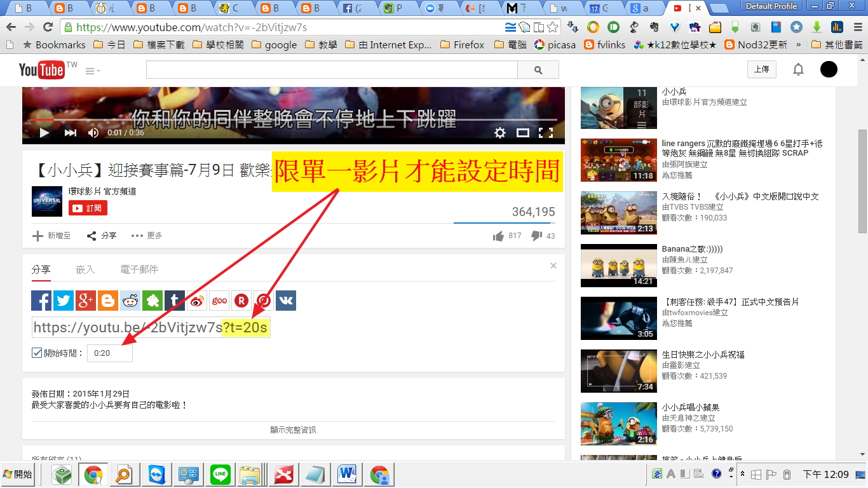The width and height of the screenshot is (868, 488).
Task: Open the Banana之歌 video thumbnail
Action: 619,266
